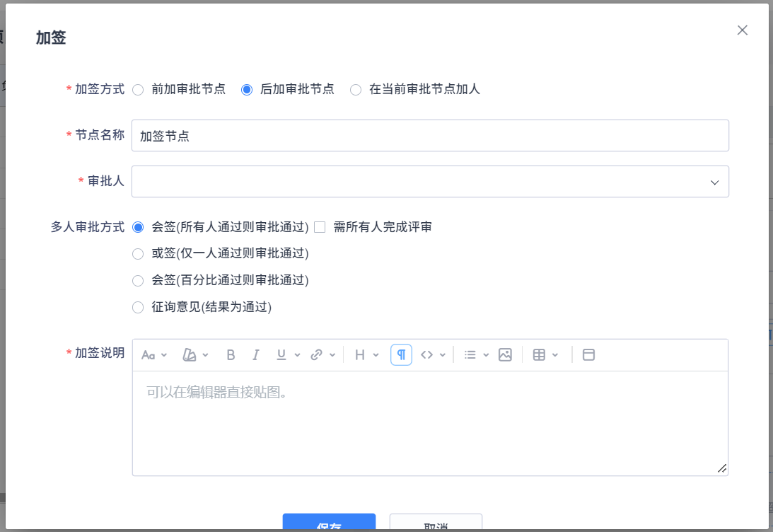Image resolution: width=773 pixels, height=532 pixels.
Task: Choose 在当前审批节点加人 option
Action: point(356,90)
